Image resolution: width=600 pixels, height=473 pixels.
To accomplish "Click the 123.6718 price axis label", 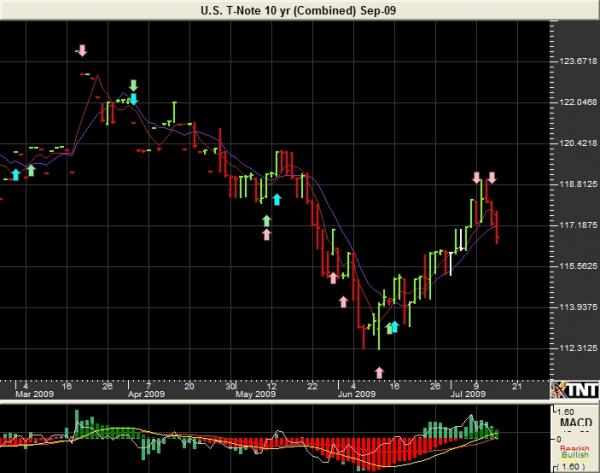I will [574, 62].
